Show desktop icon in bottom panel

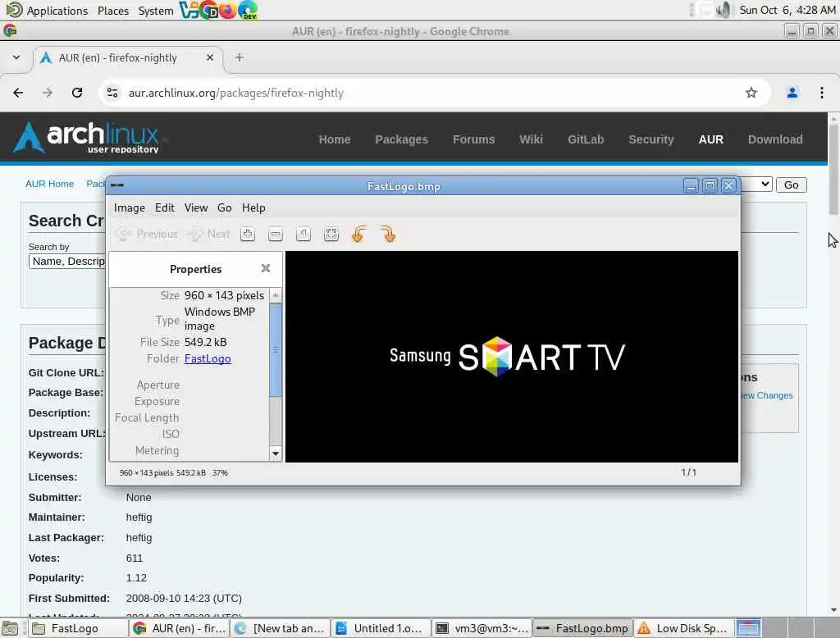pos(10,628)
